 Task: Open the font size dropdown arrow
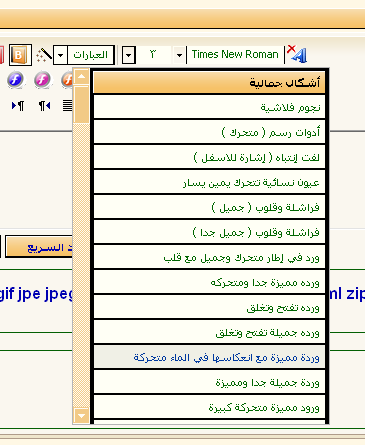pos(129,55)
